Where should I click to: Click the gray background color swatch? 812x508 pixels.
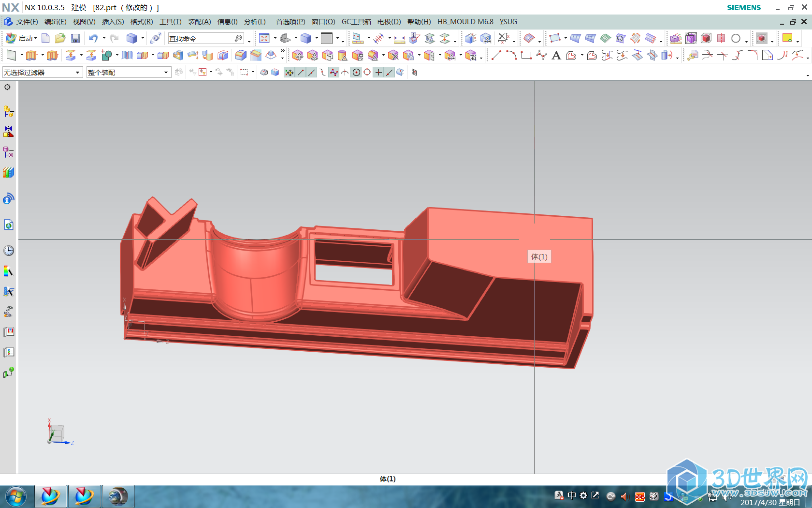[327, 38]
